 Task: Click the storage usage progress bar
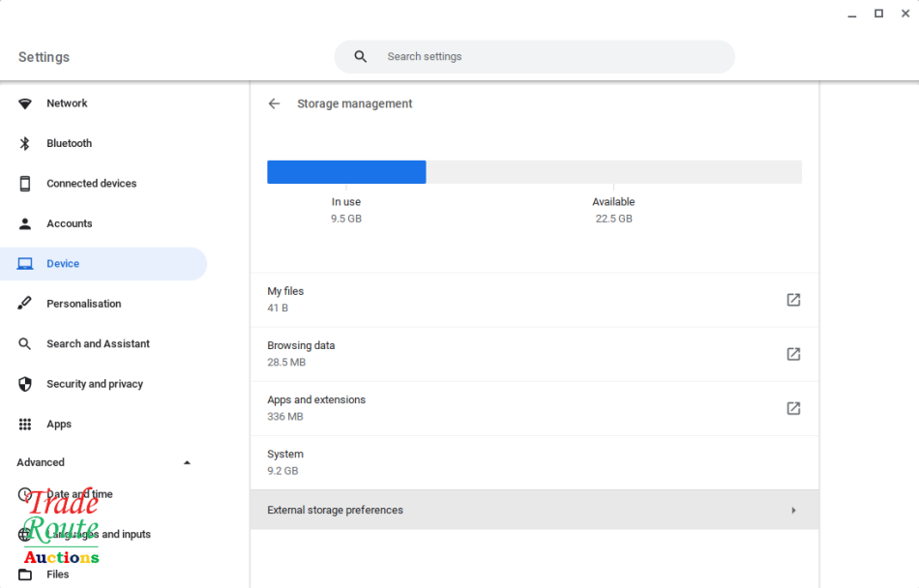[x=534, y=171]
